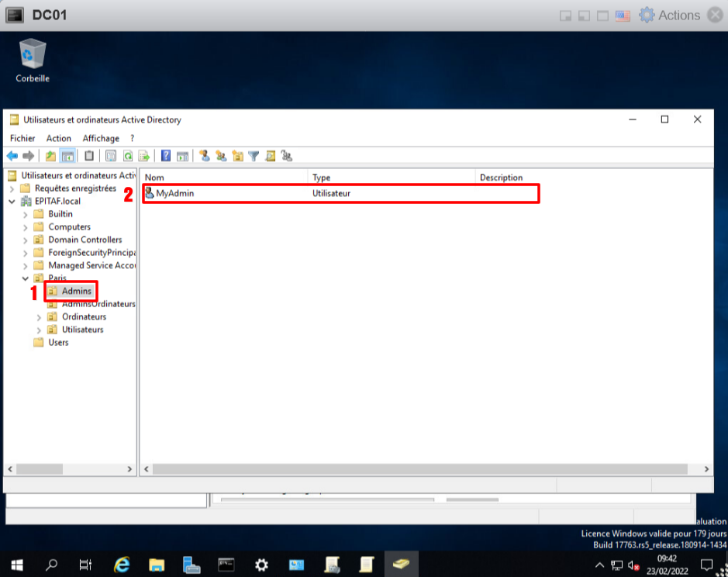Expand the Utilisateurs organizational unit
The width and height of the screenshot is (728, 577).
40,330
